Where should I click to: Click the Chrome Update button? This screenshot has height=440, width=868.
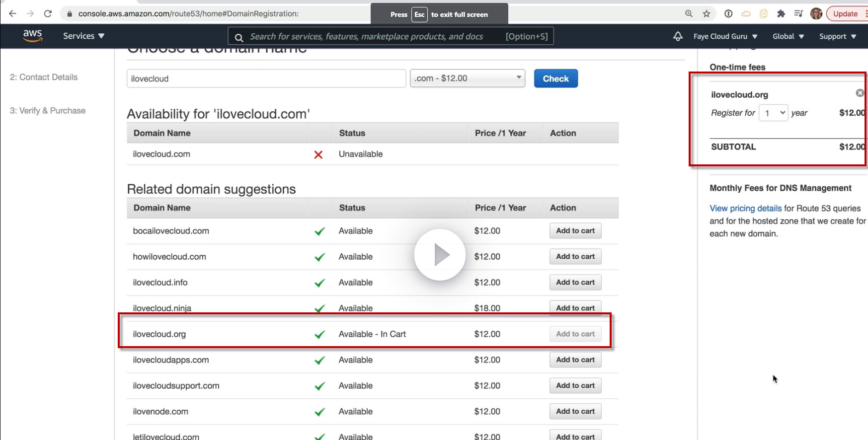tap(846, 14)
